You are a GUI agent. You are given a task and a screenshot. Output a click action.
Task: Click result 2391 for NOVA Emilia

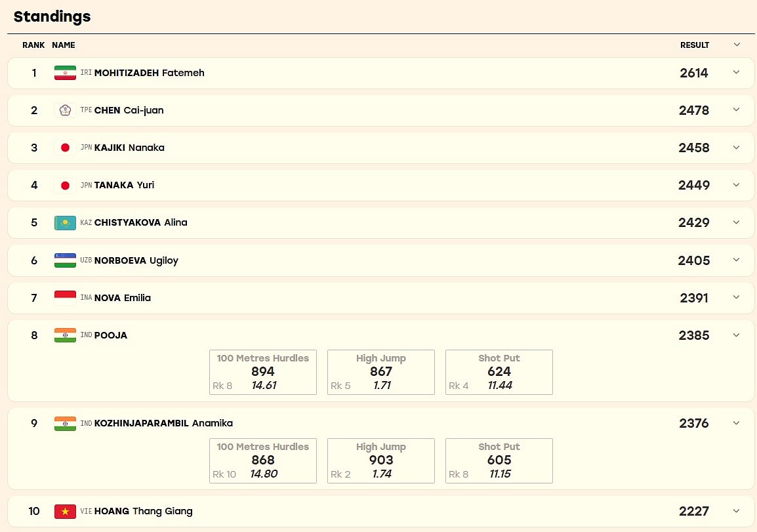point(694,298)
